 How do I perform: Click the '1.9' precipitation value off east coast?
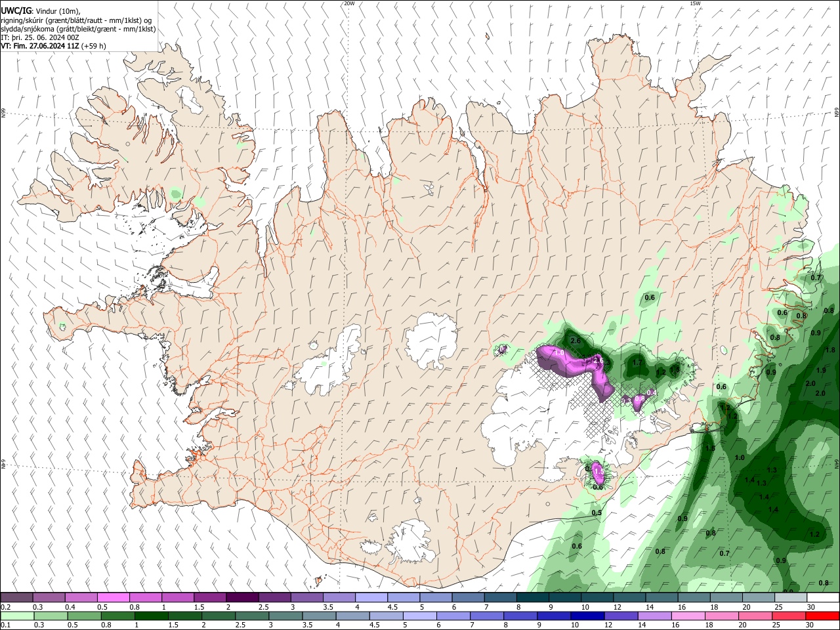820,371
